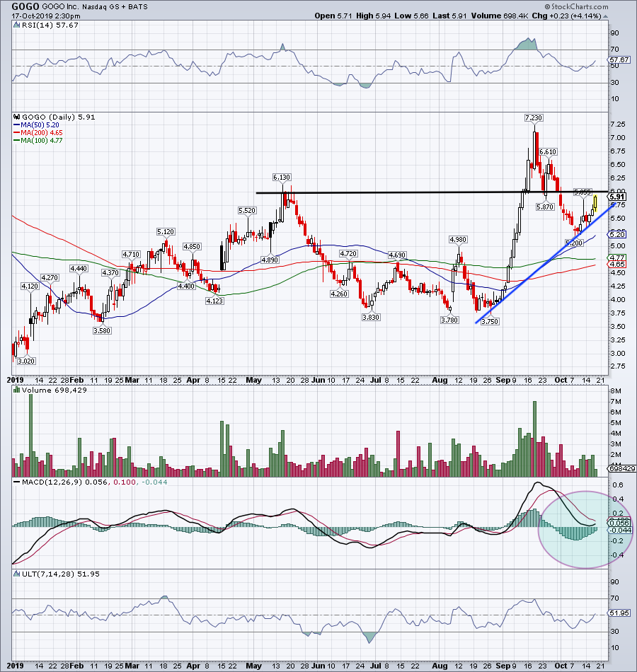637x672 pixels.
Task: Click the 'High 5.94' value in header
Action: coord(373,16)
